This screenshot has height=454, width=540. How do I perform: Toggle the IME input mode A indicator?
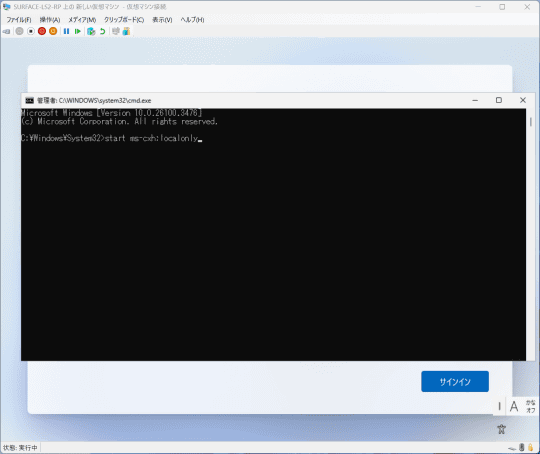click(x=514, y=406)
